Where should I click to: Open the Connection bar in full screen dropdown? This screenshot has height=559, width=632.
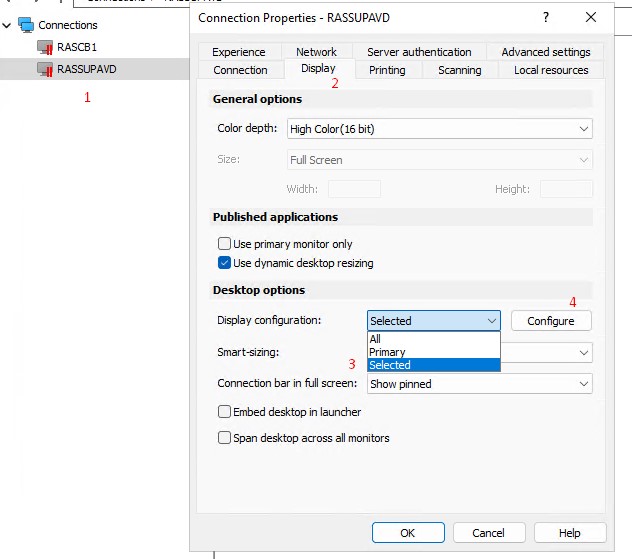point(480,384)
